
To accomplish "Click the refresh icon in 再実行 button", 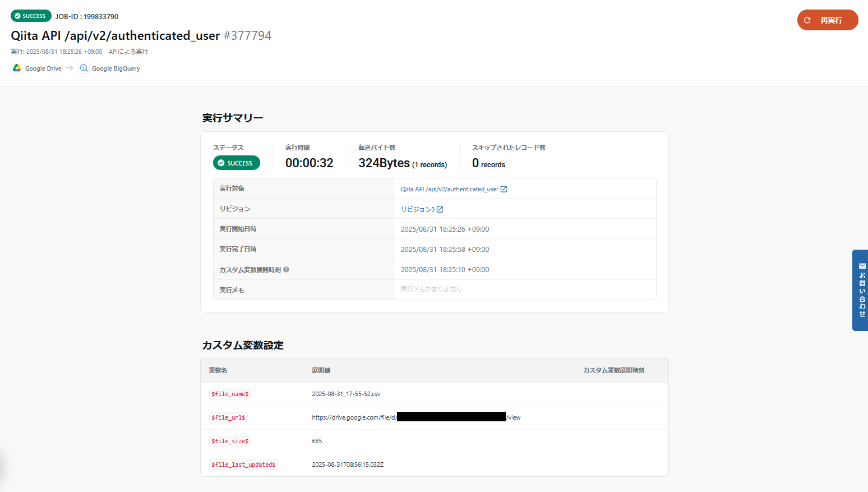I will click(x=807, y=20).
